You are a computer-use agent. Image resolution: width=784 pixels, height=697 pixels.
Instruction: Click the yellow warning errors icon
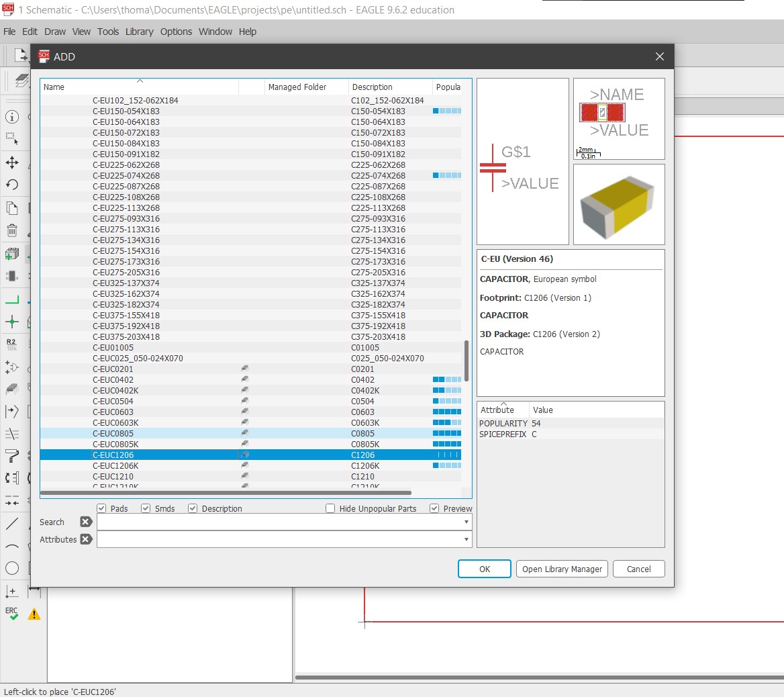(34, 614)
